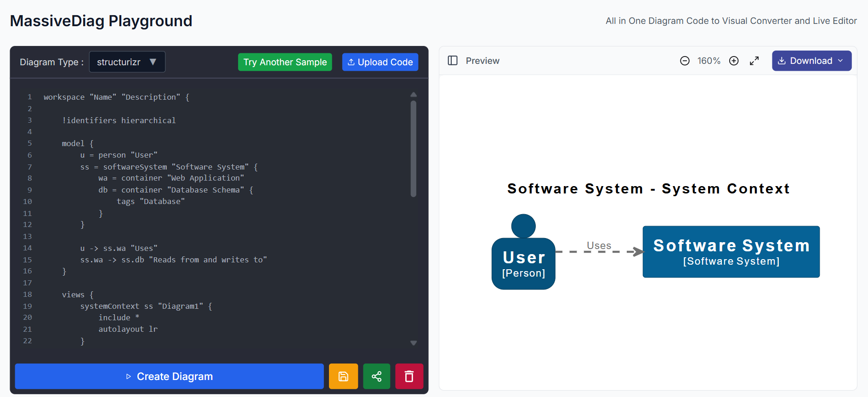
Task: Click the Upload Code button
Action: pyautogui.click(x=380, y=62)
